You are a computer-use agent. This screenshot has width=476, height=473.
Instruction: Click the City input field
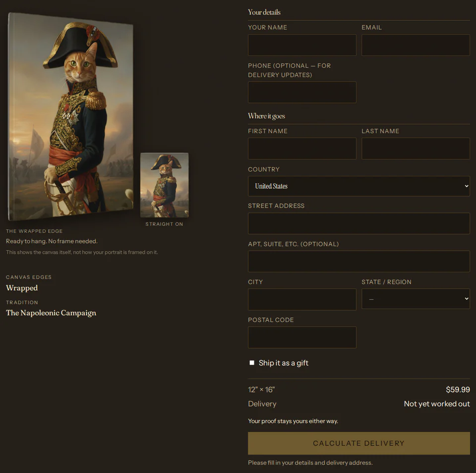(x=302, y=299)
